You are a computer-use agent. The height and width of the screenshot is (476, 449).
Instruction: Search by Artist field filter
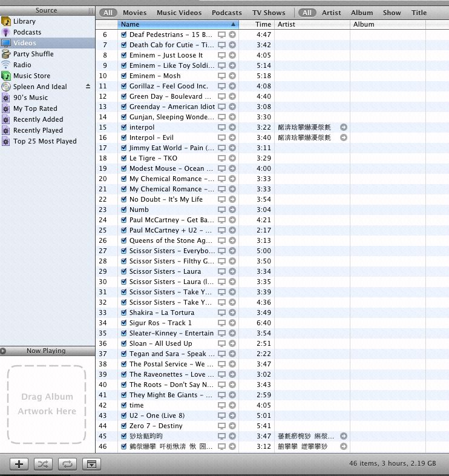331,13
